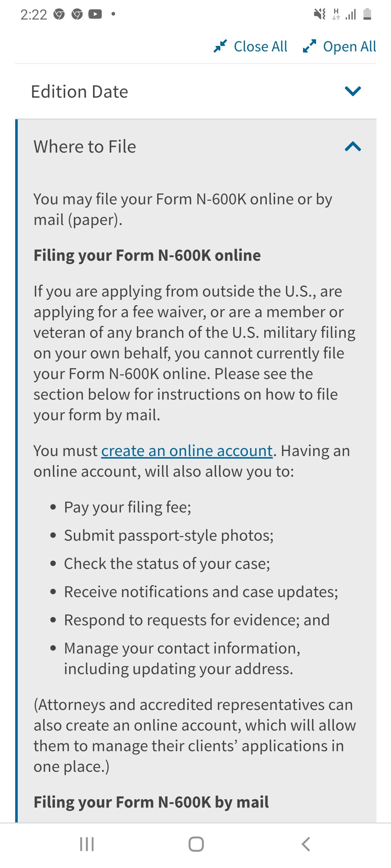
Task: Follow the create an online account link
Action: coord(187,451)
